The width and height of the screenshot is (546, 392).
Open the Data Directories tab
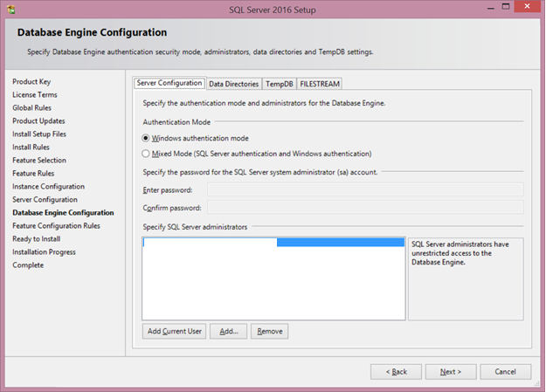pyautogui.click(x=233, y=84)
